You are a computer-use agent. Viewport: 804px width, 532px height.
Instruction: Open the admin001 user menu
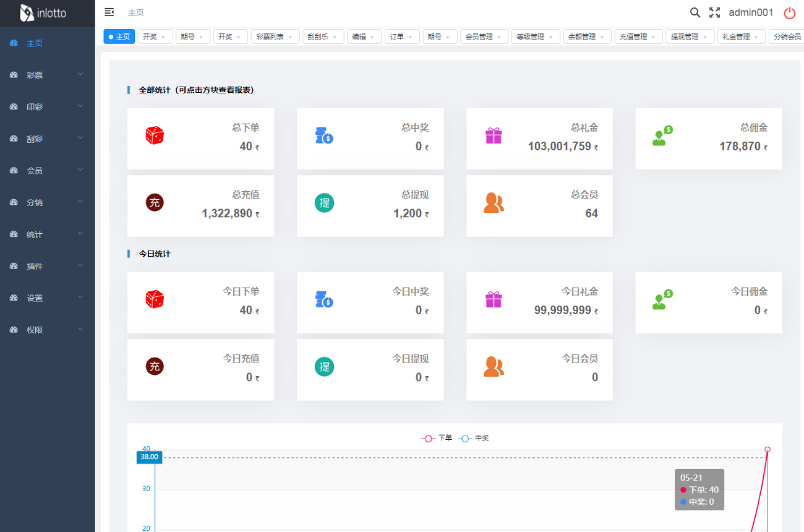751,12
